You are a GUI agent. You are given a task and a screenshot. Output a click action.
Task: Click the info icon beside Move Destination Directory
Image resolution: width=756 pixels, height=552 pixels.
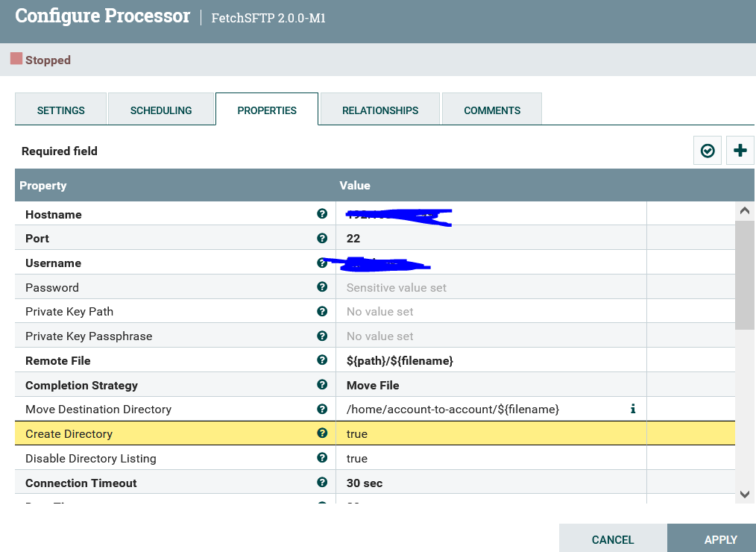tap(632, 409)
